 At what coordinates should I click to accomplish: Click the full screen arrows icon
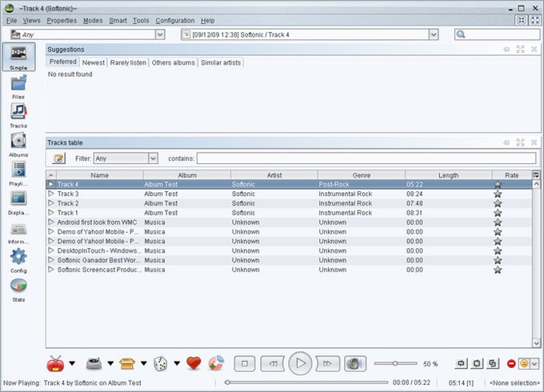click(535, 21)
